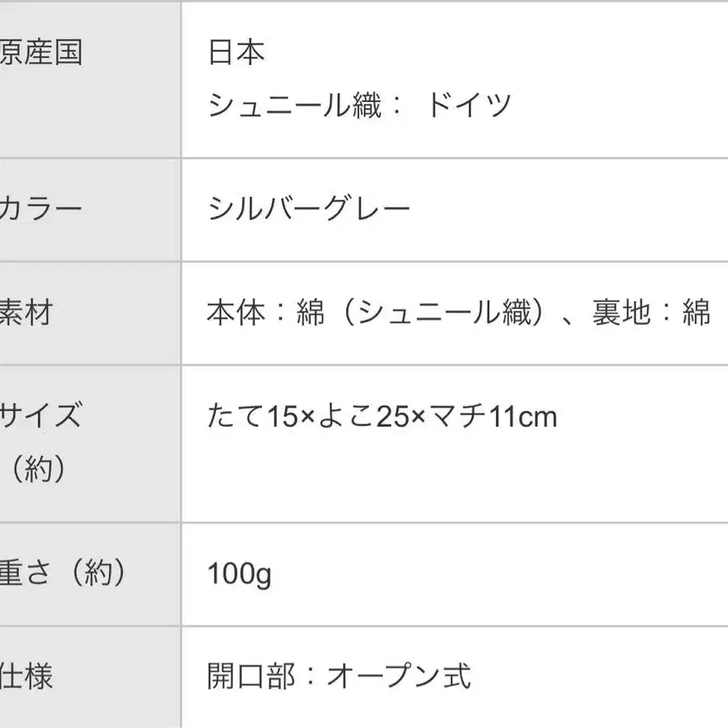728x728 pixels.
Task: Click the サイズ row header
Action: tap(40, 417)
